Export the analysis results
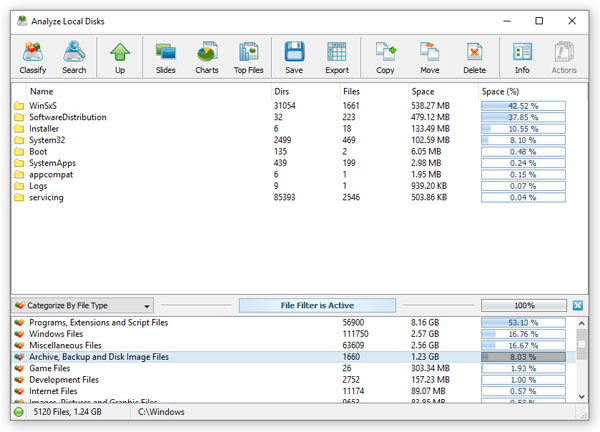Viewport: 600px width, 432px height. 337,57
